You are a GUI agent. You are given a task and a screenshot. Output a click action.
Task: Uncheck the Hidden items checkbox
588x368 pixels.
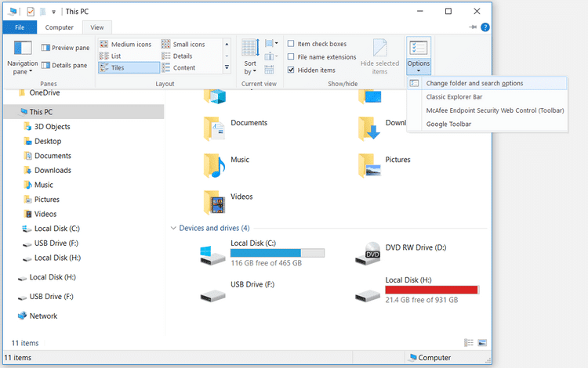[x=291, y=70]
